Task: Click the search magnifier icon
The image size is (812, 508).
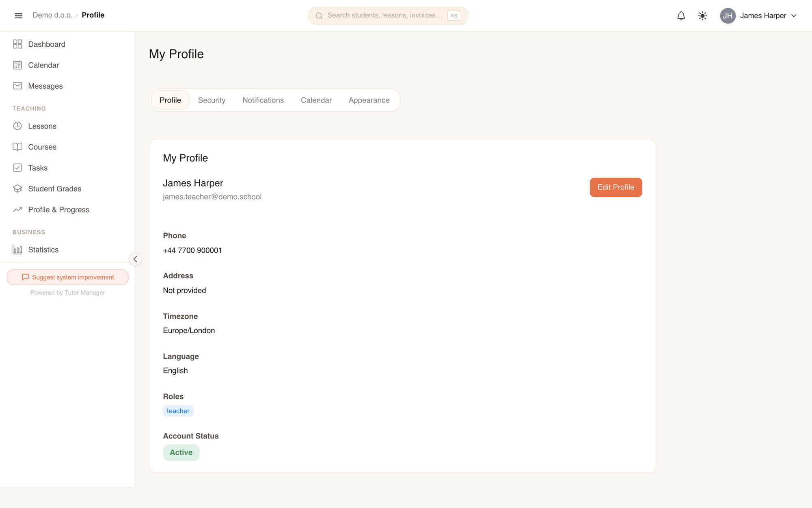Action: click(319, 16)
